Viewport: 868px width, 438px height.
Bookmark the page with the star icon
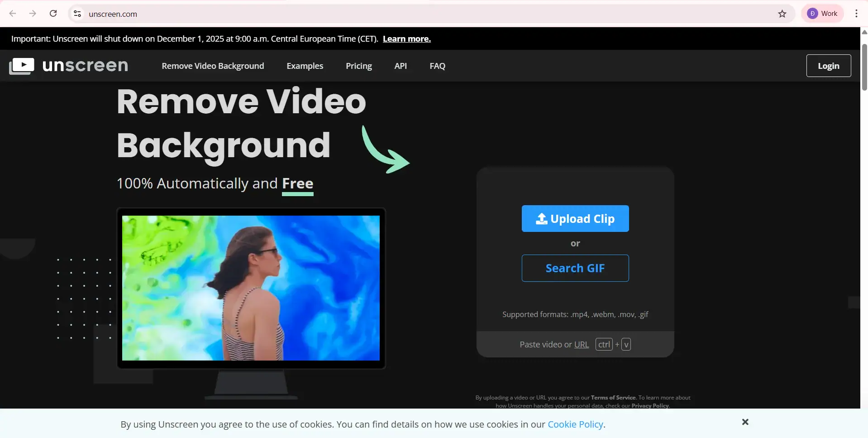(x=782, y=14)
